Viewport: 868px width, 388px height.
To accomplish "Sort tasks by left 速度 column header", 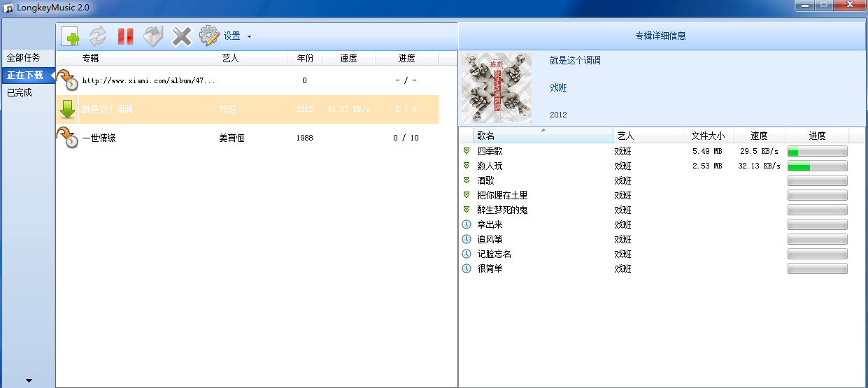I will 349,58.
